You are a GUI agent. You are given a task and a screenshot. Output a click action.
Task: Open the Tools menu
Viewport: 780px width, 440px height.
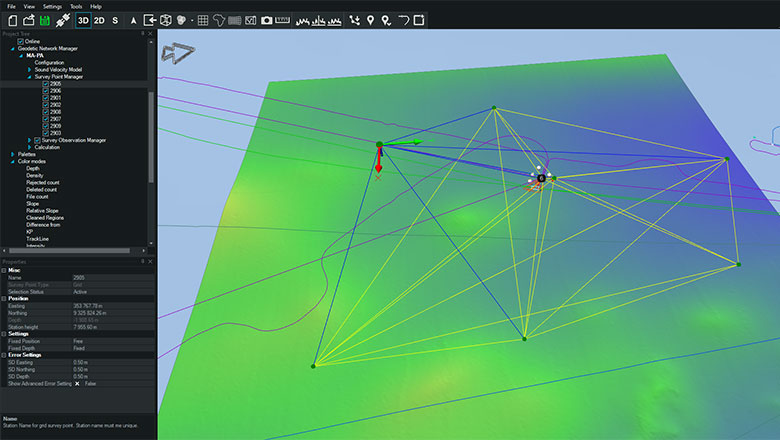tap(76, 6)
